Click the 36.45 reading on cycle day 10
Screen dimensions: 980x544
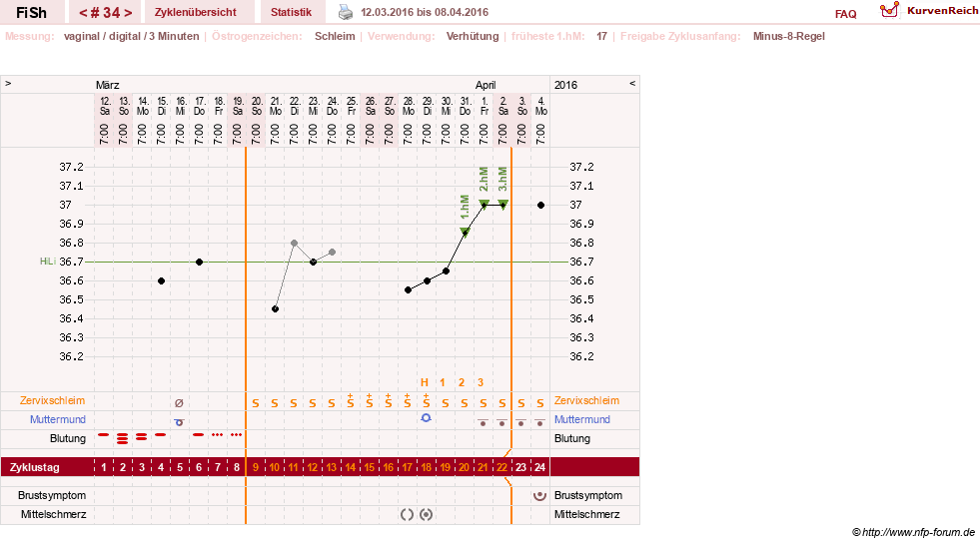tap(275, 309)
